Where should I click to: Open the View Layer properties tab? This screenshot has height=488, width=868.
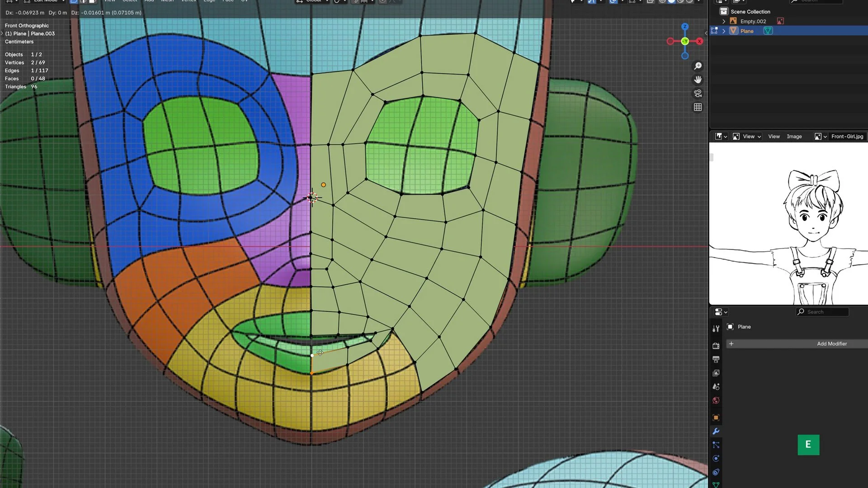click(x=716, y=373)
